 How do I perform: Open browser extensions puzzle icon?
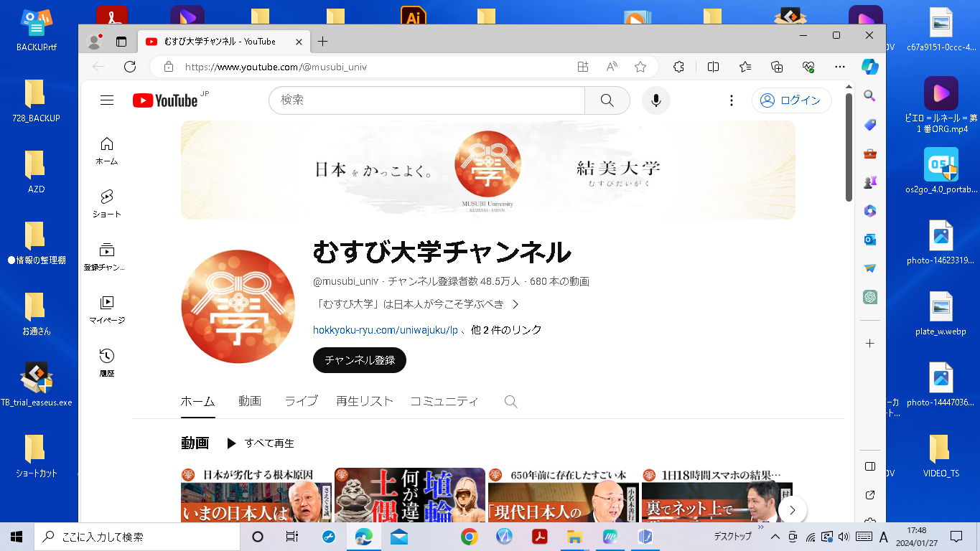click(678, 67)
